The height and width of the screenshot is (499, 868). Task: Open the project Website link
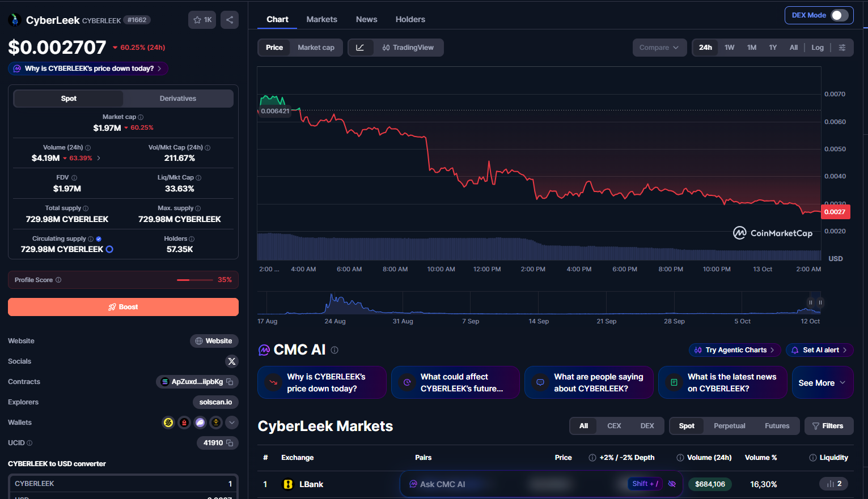[x=214, y=341]
